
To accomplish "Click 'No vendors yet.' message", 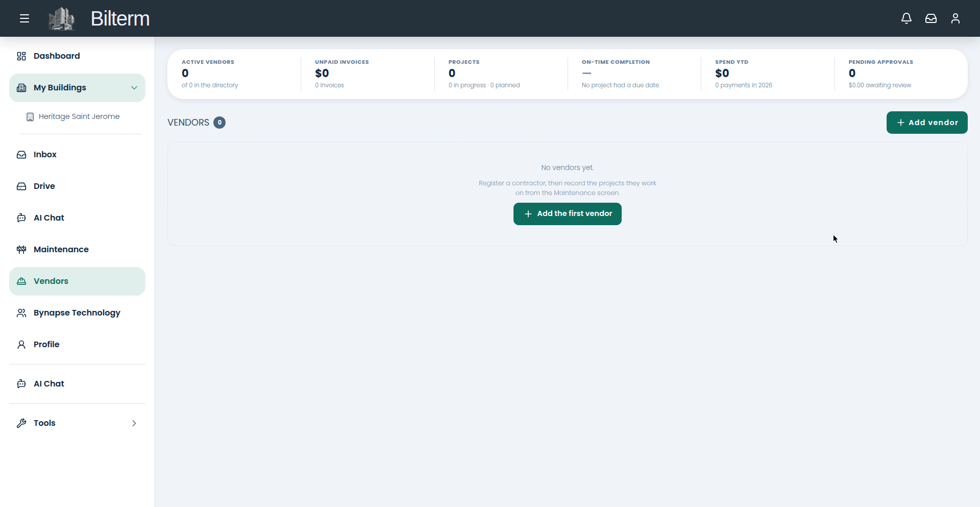I will pos(568,167).
